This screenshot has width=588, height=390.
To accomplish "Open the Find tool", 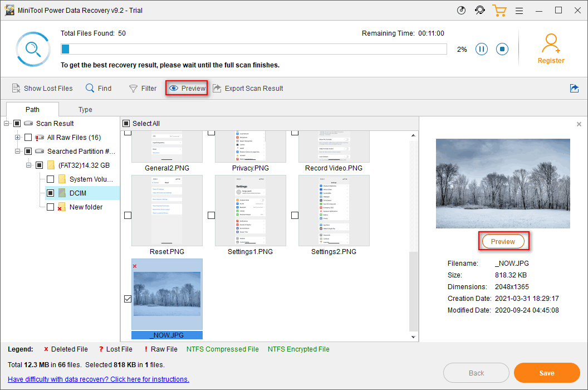I will (99, 88).
